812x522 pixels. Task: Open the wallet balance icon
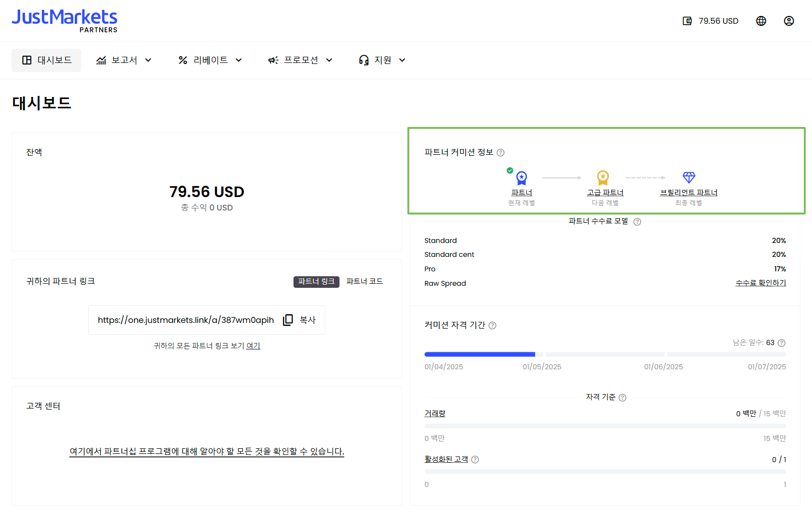point(687,21)
